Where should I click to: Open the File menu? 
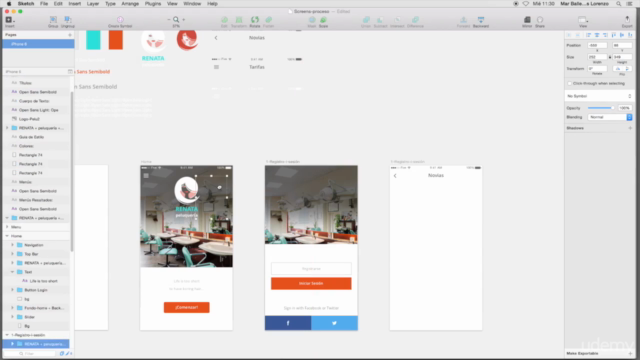pyautogui.click(x=44, y=4)
